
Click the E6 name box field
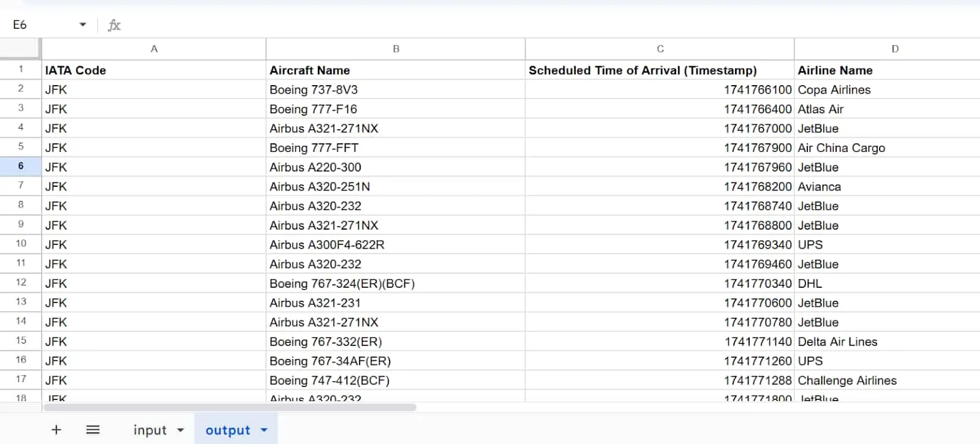(40, 25)
